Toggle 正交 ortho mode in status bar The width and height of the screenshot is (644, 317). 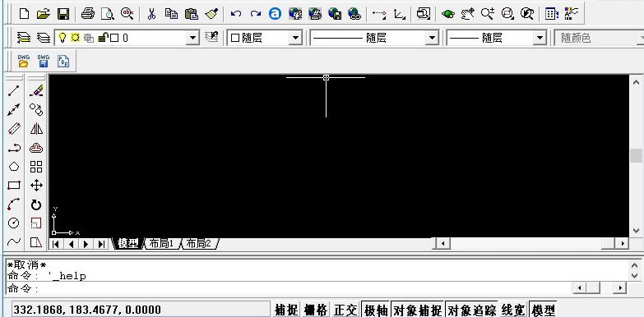pyautogui.click(x=345, y=310)
